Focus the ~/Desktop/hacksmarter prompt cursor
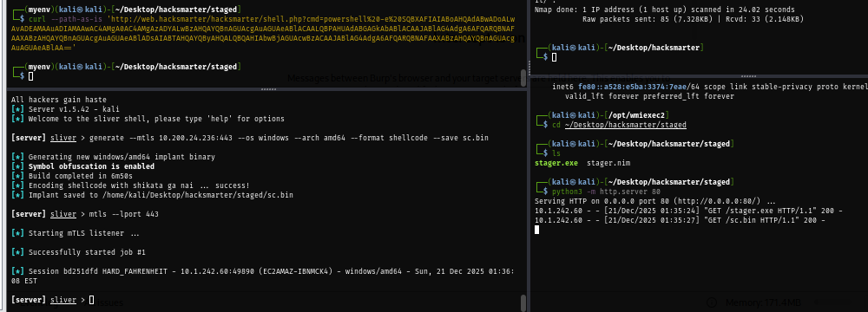 555,57
